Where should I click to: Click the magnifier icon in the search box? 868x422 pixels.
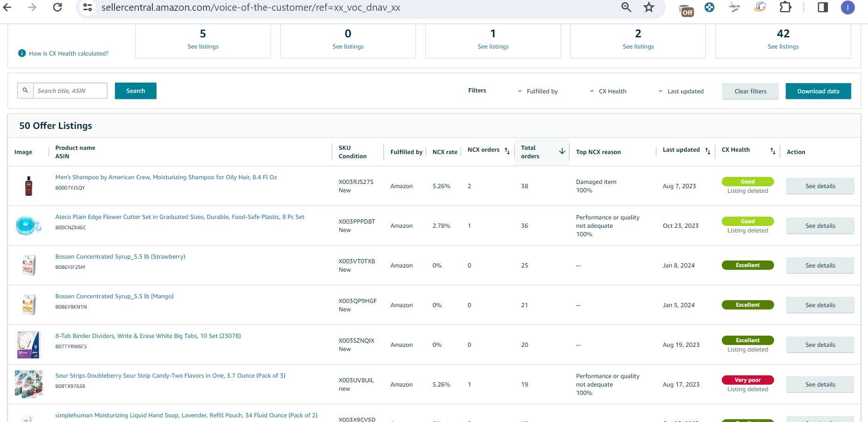click(26, 91)
